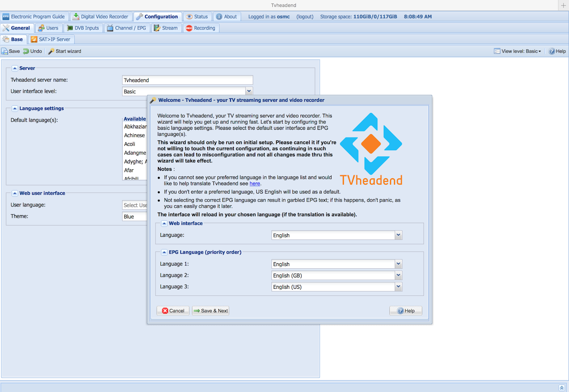This screenshot has width=569, height=392.
Task: Click Save & Next in wizard
Action: pos(211,311)
